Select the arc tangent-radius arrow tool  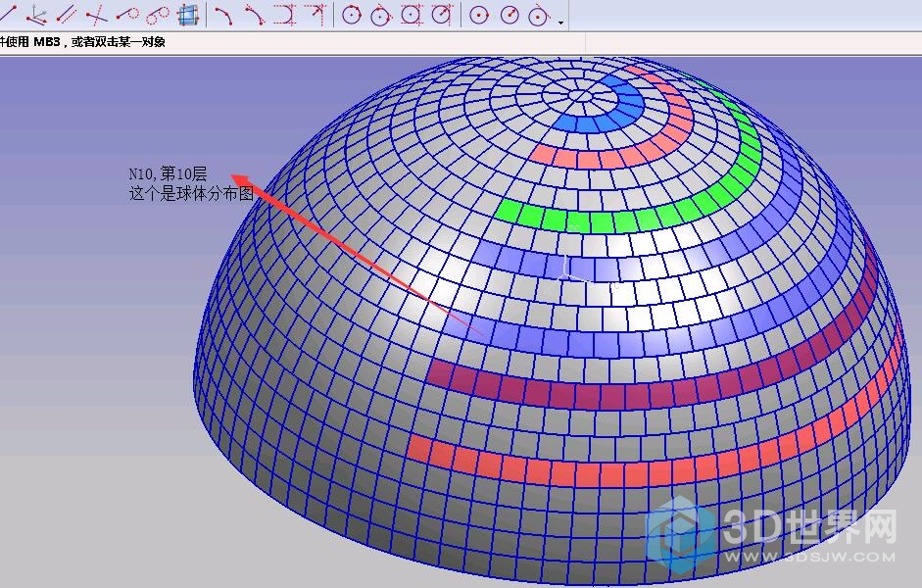click(x=315, y=14)
